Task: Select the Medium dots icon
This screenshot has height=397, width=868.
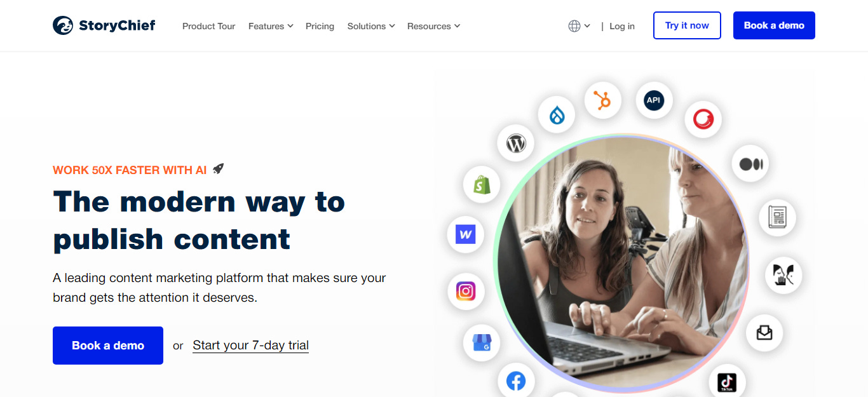Action: (x=750, y=164)
